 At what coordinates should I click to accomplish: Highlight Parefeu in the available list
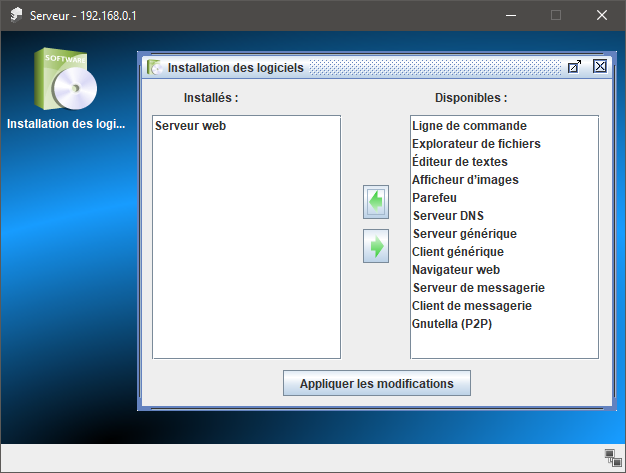click(434, 198)
